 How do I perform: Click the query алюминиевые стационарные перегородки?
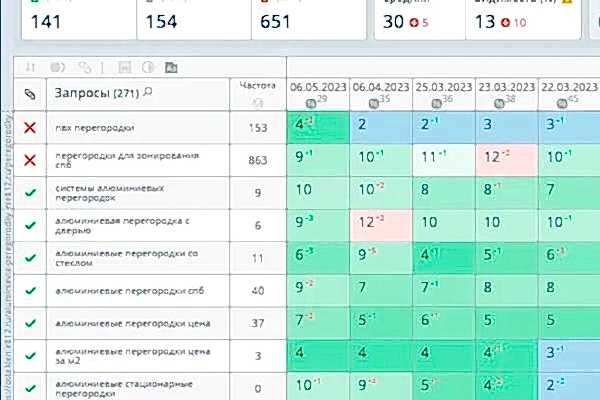124,389
